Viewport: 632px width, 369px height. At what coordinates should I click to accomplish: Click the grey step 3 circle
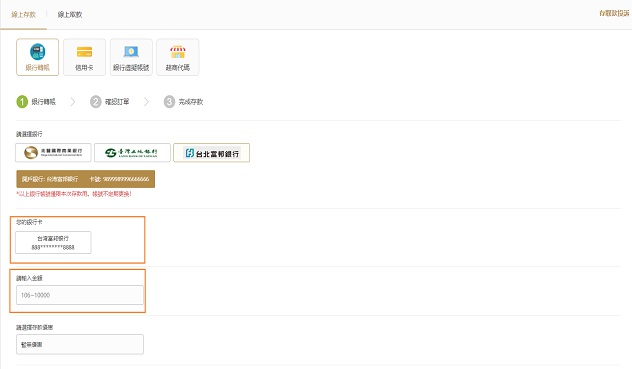pyautogui.click(x=169, y=102)
